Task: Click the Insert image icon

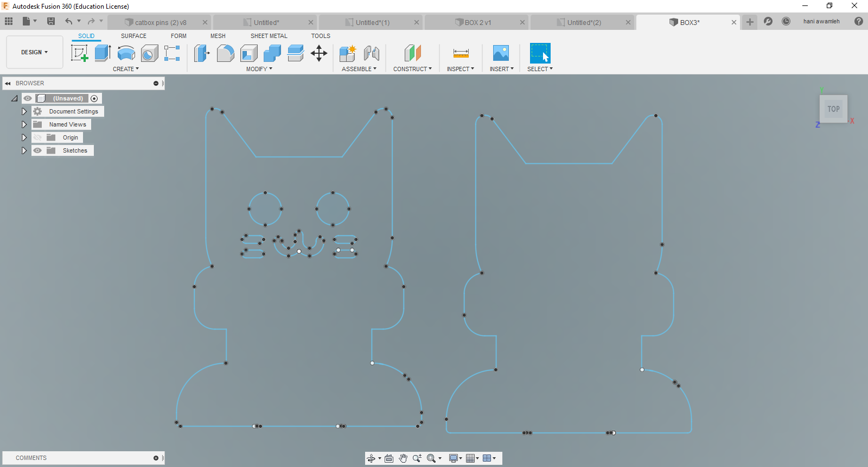Action: click(x=501, y=53)
